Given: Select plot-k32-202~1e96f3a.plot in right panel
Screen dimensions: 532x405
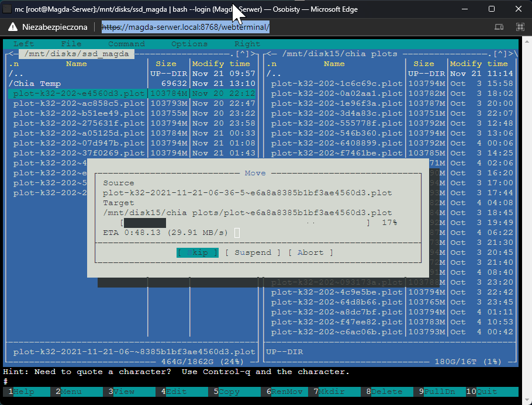Looking at the screenshot, I should (x=389, y=103).
